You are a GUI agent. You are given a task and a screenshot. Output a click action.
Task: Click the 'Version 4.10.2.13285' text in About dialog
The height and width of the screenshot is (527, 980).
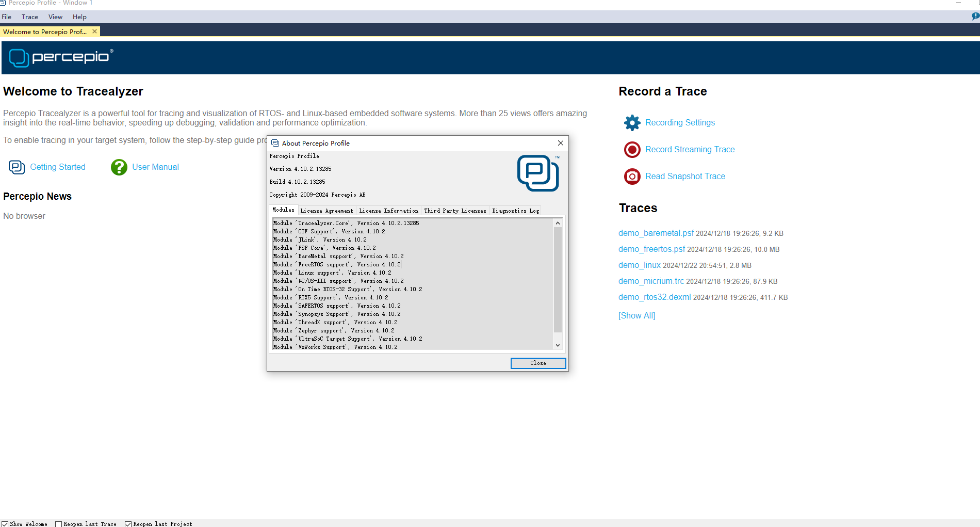pos(300,169)
